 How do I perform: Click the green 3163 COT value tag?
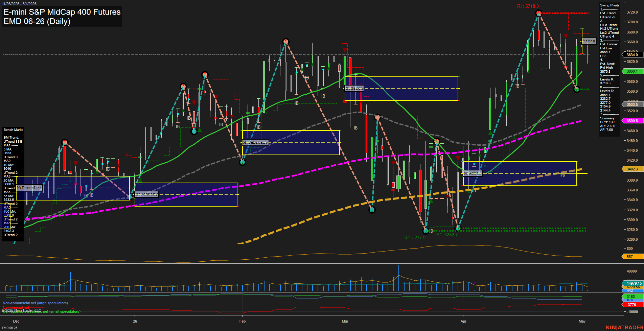[x=632, y=297]
